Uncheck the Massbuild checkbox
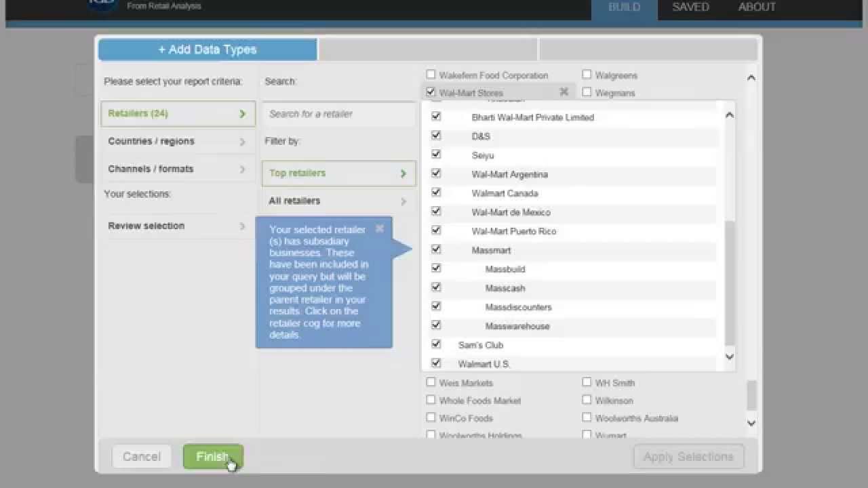868x488 pixels. point(436,268)
